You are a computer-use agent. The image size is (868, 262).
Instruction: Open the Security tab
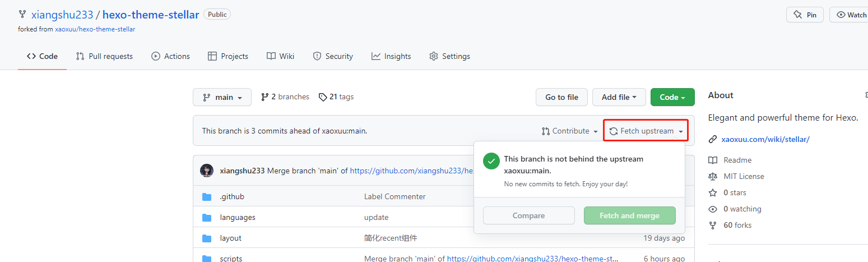point(333,56)
